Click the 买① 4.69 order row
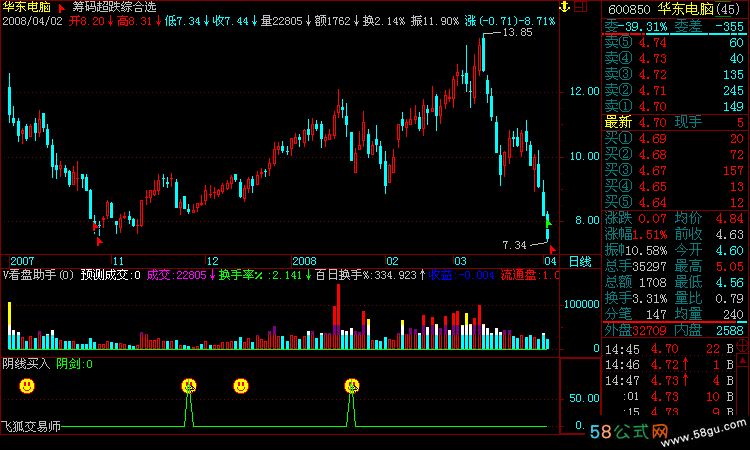The width and height of the screenshot is (750, 450). (674, 139)
